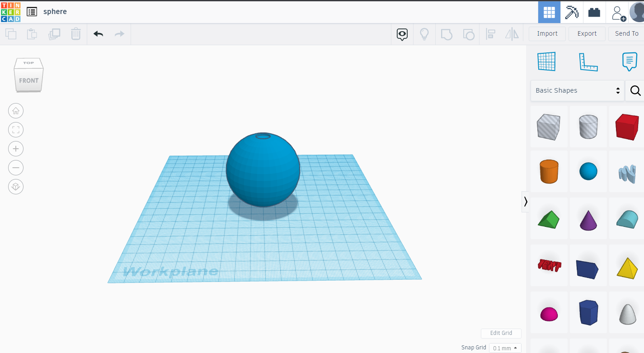Click the FRONT face of view cube
Image resolution: width=644 pixels, height=353 pixels.
[28, 80]
